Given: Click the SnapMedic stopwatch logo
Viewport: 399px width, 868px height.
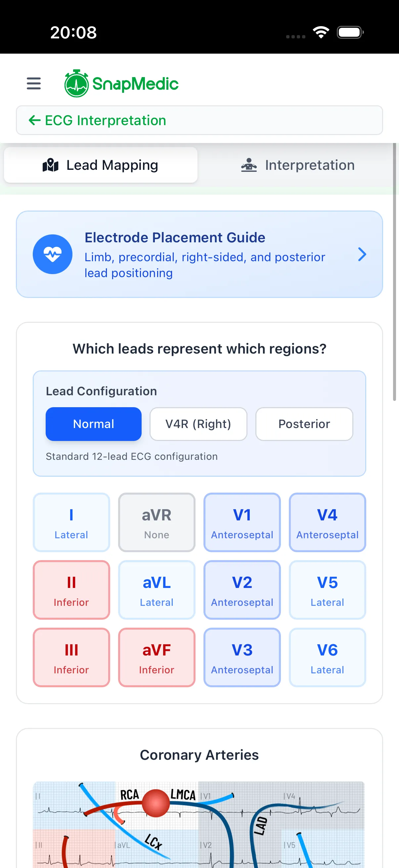Looking at the screenshot, I should tap(77, 84).
